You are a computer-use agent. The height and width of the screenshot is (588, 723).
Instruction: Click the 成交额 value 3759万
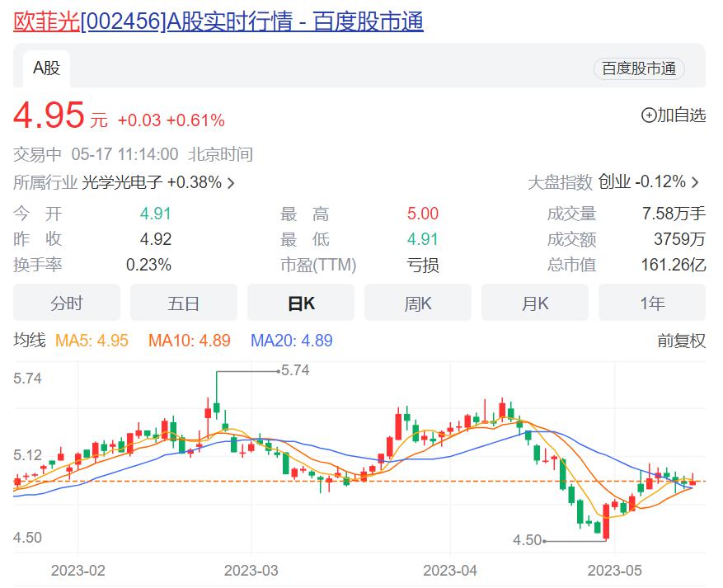click(x=680, y=239)
